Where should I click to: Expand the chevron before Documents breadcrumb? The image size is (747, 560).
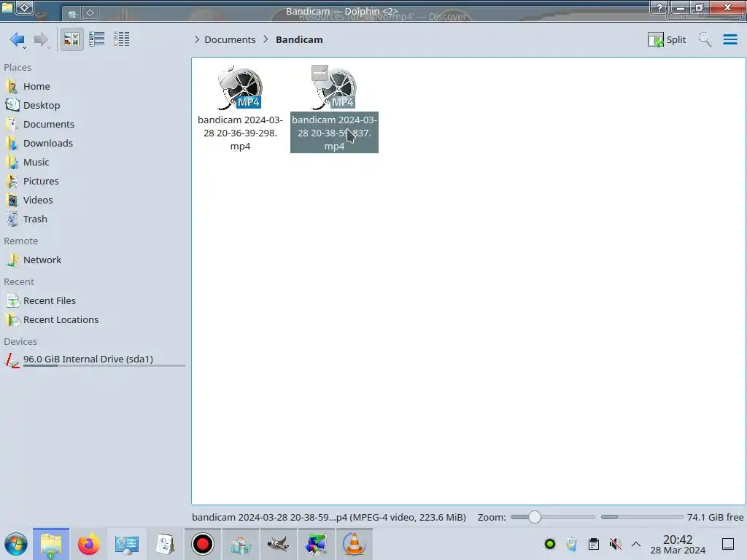tap(197, 39)
